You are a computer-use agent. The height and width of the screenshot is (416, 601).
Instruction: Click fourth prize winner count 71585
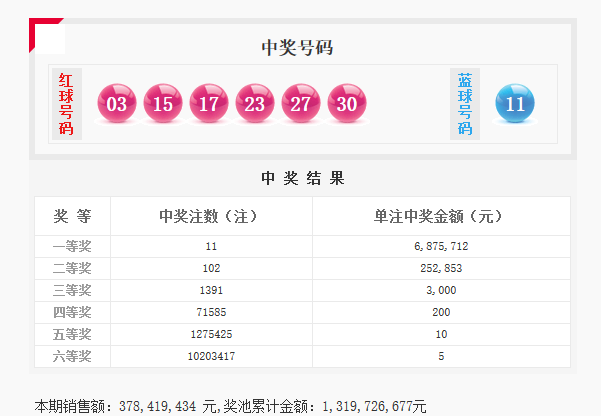click(211, 312)
